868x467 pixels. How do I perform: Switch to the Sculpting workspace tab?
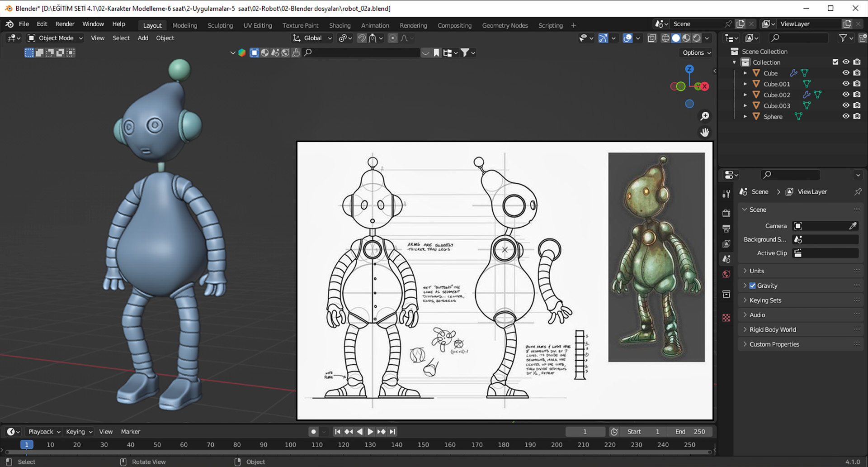coord(220,25)
